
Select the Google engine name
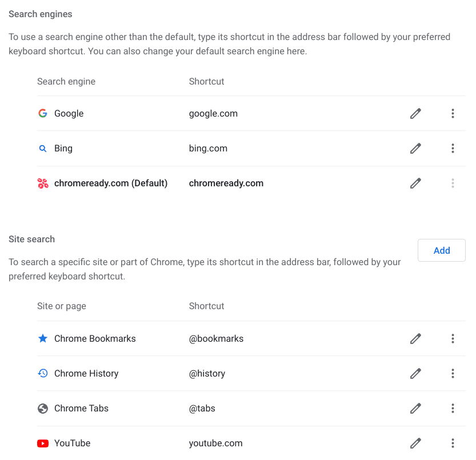click(x=69, y=114)
